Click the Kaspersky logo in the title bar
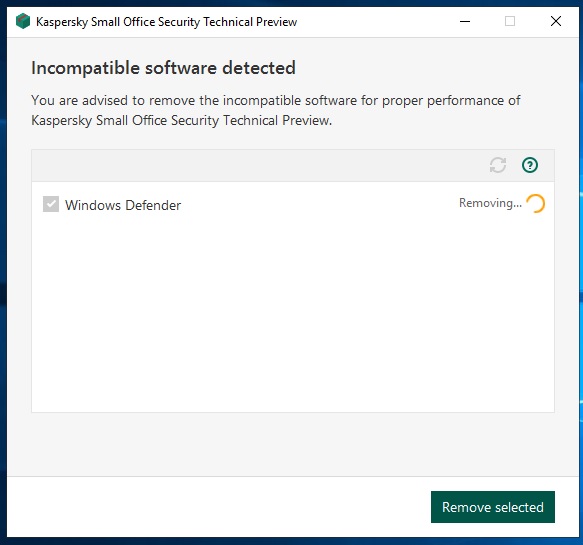Image resolution: width=583 pixels, height=545 pixels. pos(23,21)
